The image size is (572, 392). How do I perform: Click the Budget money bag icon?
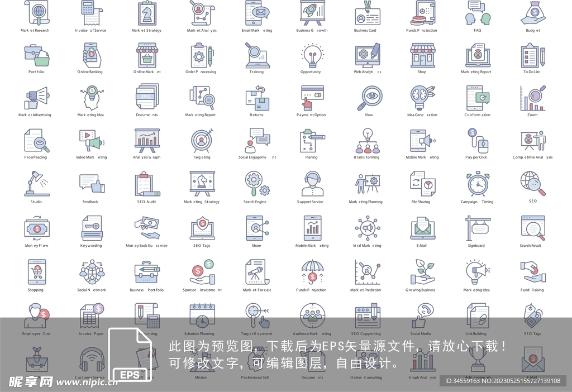[x=532, y=12]
